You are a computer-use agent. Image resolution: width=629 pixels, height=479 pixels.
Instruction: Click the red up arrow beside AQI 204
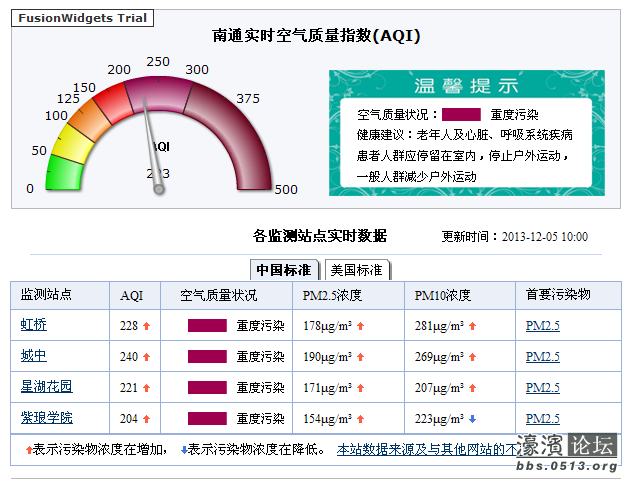coord(146,419)
